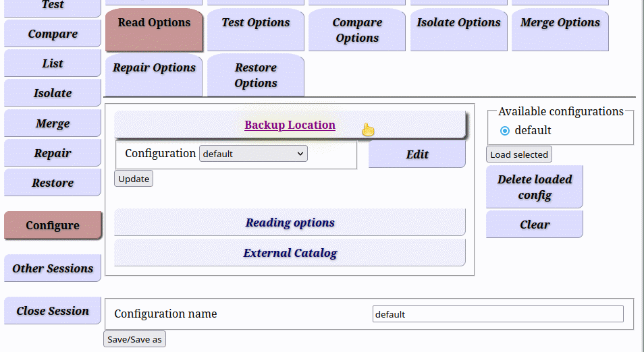Go to Other Sessions
The image size is (644, 352).
[53, 268]
